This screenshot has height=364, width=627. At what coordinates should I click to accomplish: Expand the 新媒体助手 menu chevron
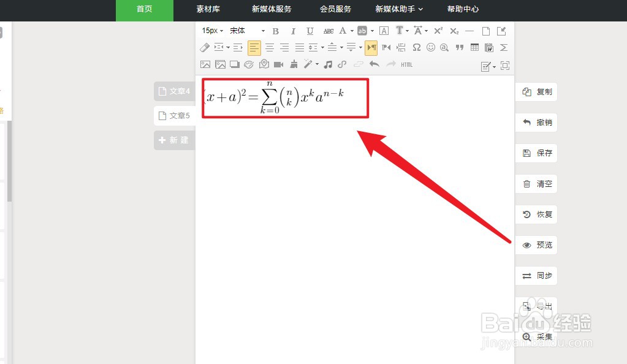click(x=420, y=9)
